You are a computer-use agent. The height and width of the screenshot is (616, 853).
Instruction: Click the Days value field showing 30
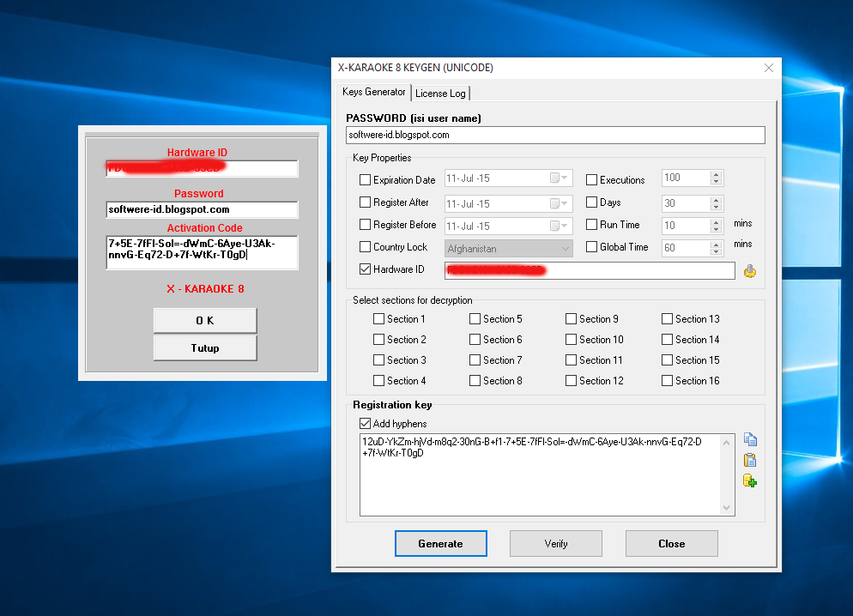tap(686, 203)
